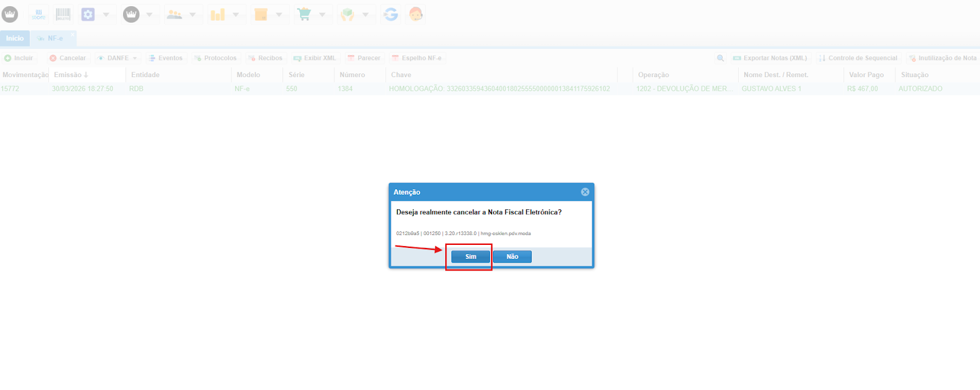
Task: Click the Exportar Notas (XML) button
Action: 770,58
